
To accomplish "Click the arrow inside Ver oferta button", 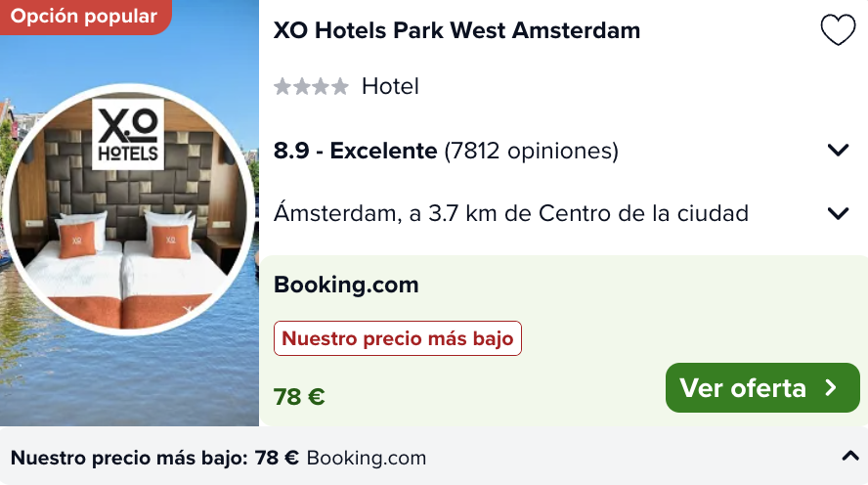I will pos(830,387).
